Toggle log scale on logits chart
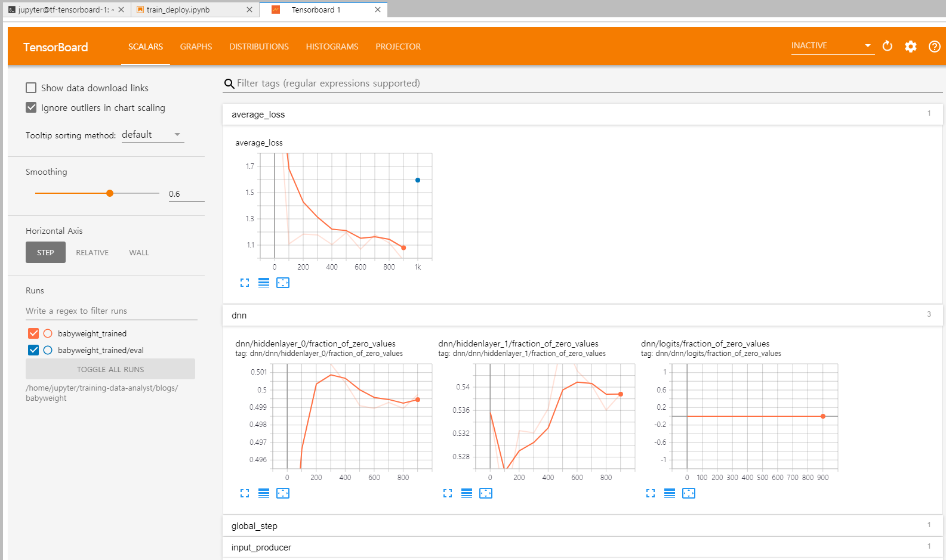Screen dimensions: 946x560 tap(670, 493)
